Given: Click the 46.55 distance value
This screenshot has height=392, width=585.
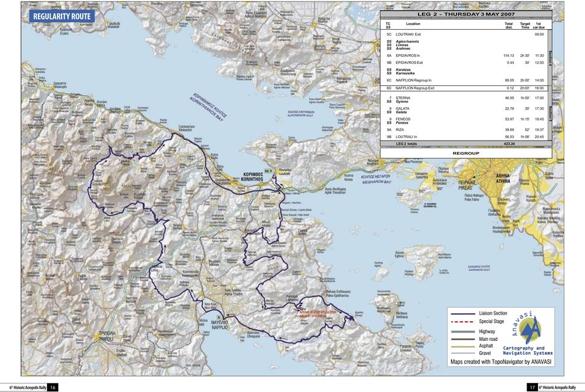Looking at the screenshot, I should pyautogui.click(x=509, y=98).
